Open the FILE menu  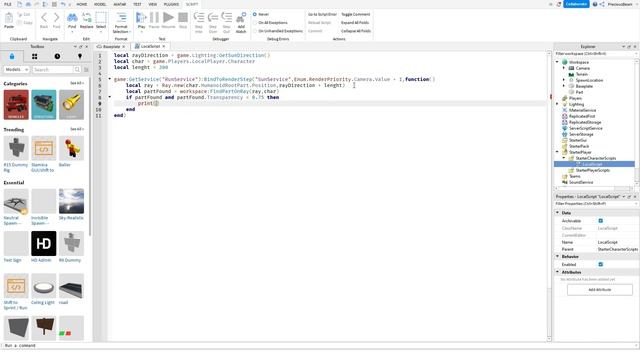tap(8, 4)
